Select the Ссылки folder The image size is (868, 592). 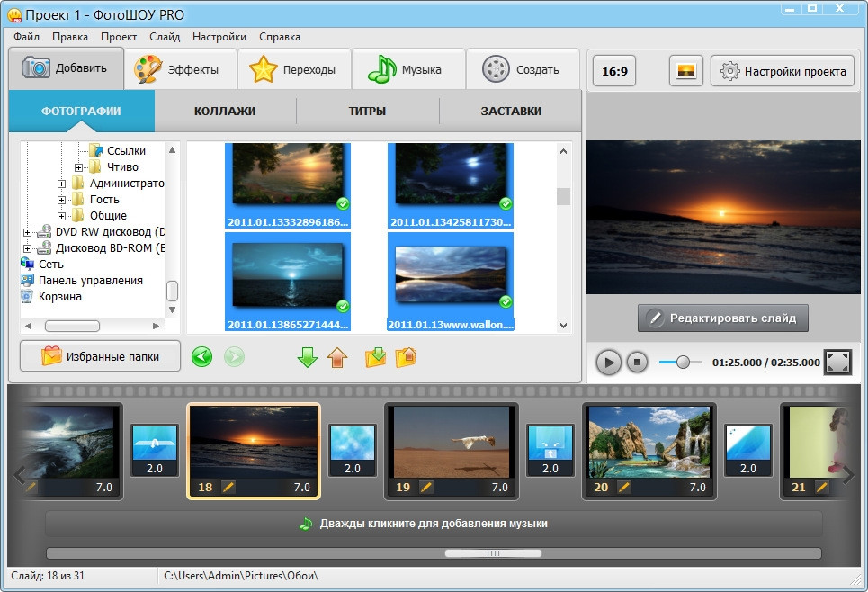[x=126, y=150]
